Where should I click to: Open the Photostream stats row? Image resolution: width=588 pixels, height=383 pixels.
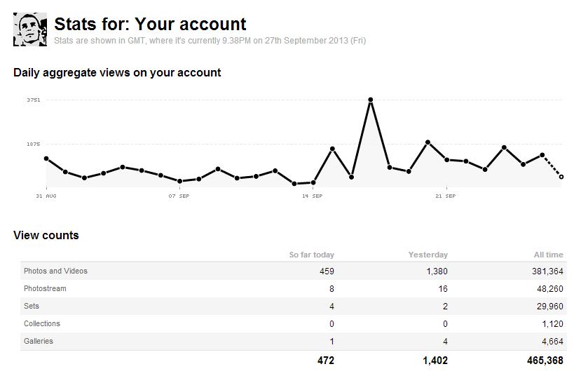tap(45, 288)
